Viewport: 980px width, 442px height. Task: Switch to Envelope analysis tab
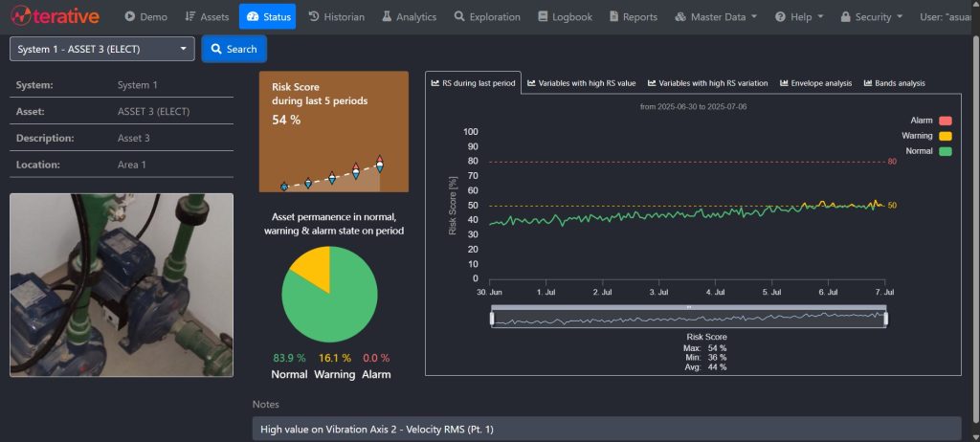815,83
